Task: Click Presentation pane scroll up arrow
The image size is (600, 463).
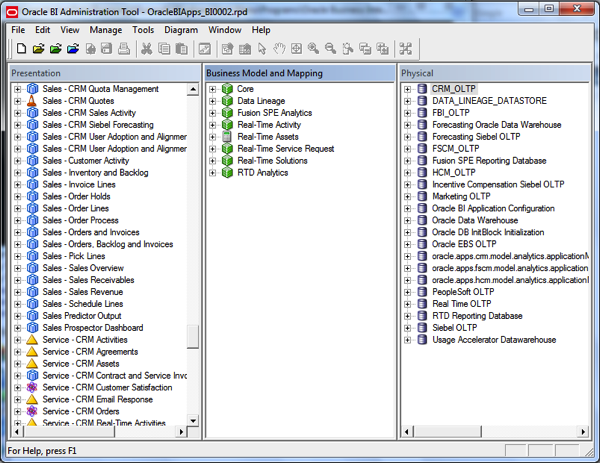Action: click(x=193, y=89)
